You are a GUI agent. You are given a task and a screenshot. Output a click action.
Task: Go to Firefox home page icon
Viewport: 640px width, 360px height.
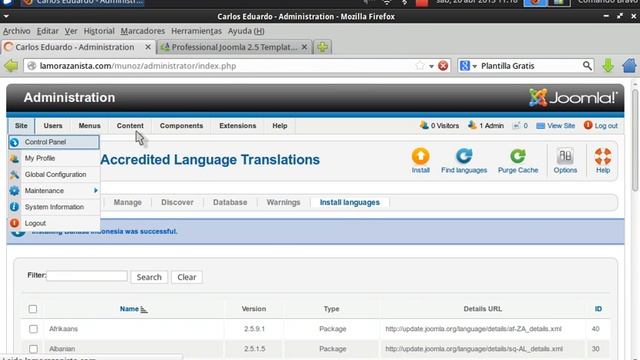(x=629, y=66)
